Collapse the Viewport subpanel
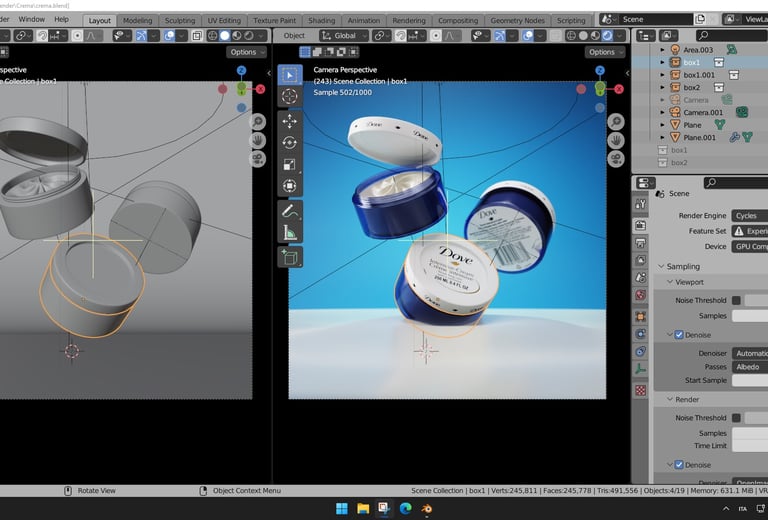This screenshot has width=768, height=520. pyautogui.click(x=670, y=282)
